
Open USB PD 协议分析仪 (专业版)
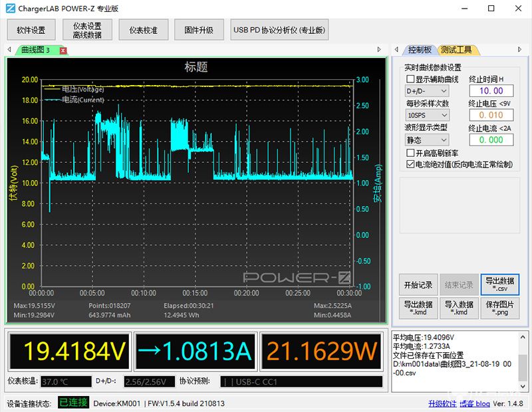point(279,30)
